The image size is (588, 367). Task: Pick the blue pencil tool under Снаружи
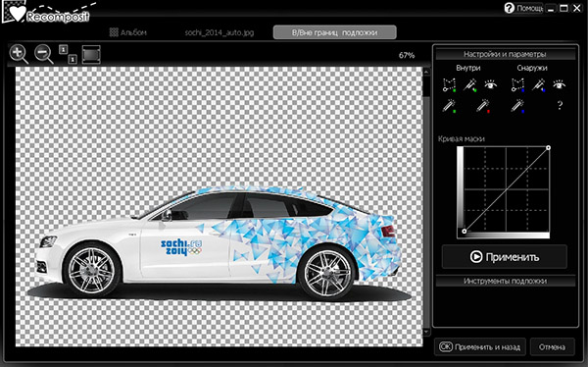(x=517, y=106)
